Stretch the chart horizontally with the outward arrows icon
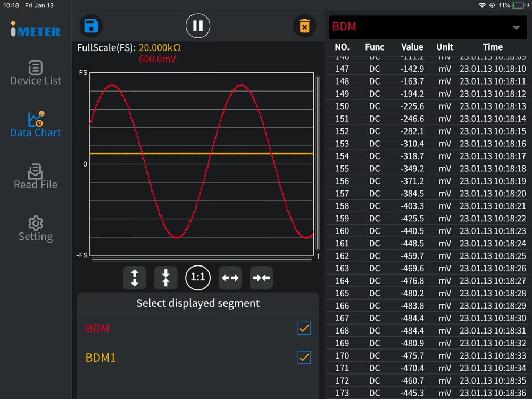Screen dimensions: 532x399 [230, 278]
